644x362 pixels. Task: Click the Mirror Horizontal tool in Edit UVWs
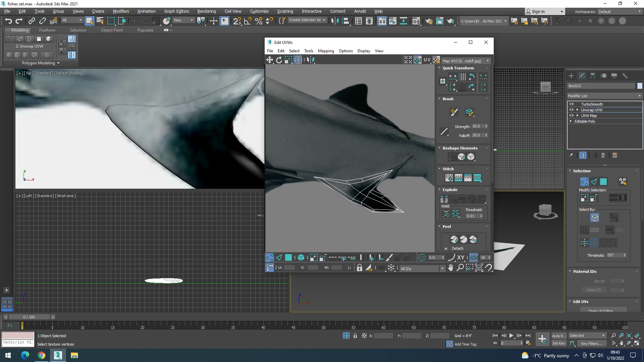point(311,60)
